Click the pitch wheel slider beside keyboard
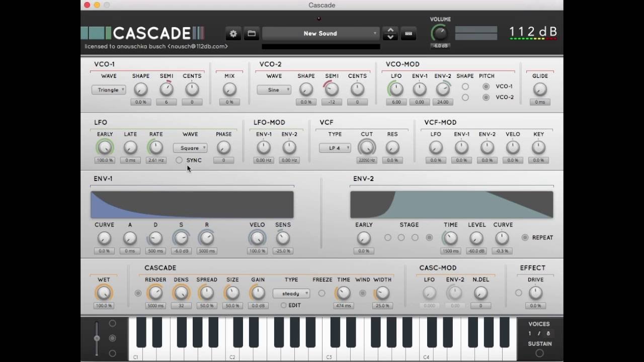This screenshot has width=644, height=362. coord(97,338)
